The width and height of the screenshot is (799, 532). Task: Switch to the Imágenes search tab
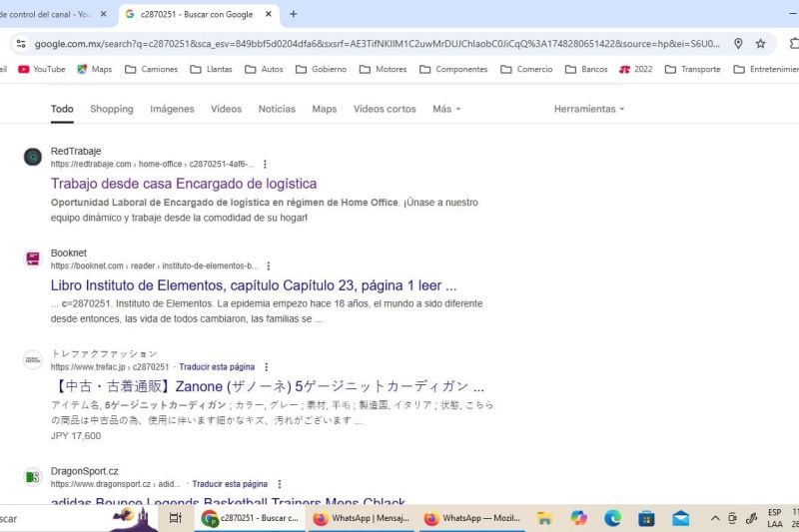(x=172, y=109)
